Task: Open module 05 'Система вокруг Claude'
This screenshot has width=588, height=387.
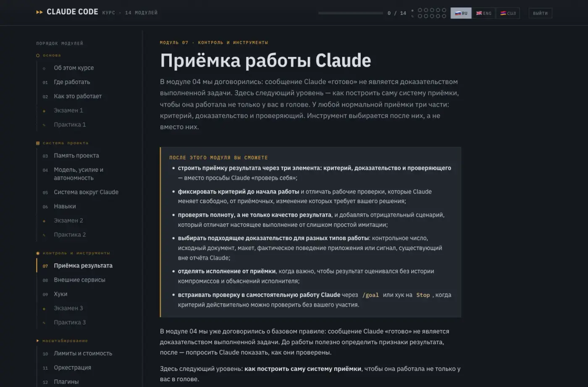Action: (x=86, y=192)
